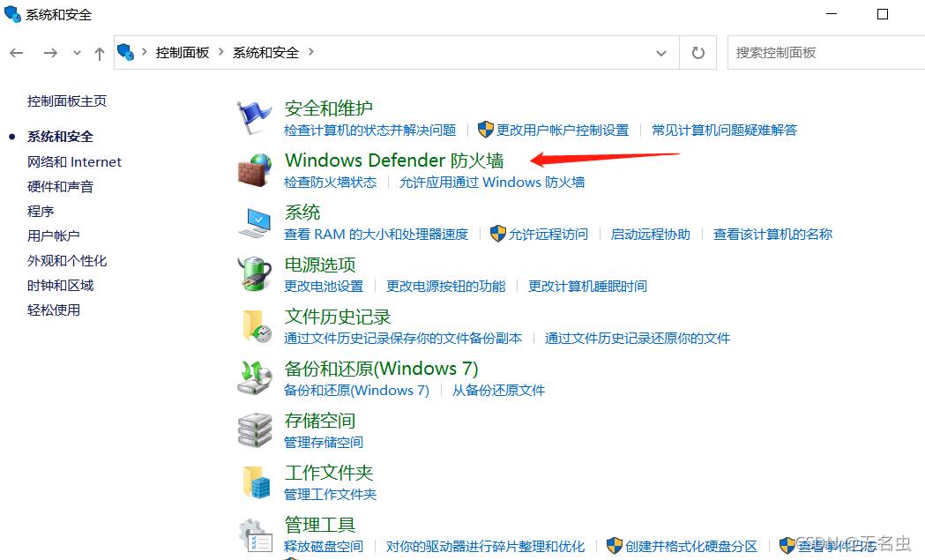Click the Backup and Restore (Windows 7) icon
Screen dimensions: 925x560
pos(254,377)
